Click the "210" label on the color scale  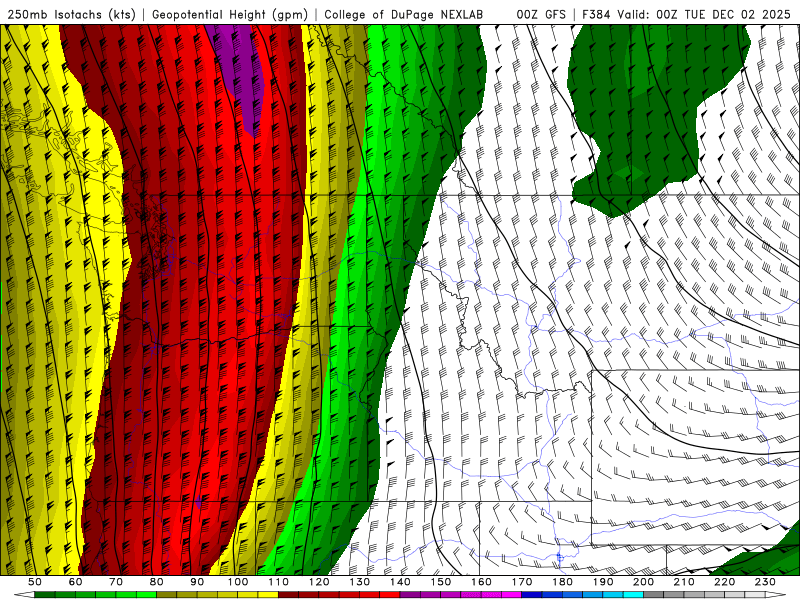point(684,582)
